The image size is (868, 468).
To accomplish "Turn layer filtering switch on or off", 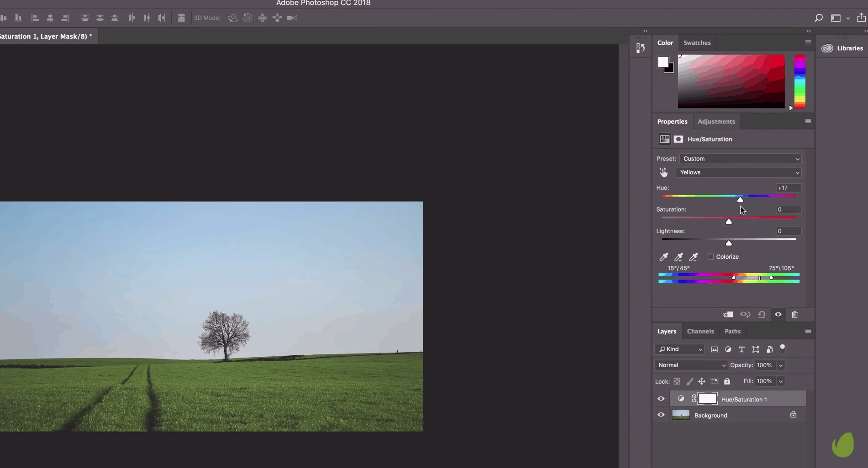I will pos(783,349).
